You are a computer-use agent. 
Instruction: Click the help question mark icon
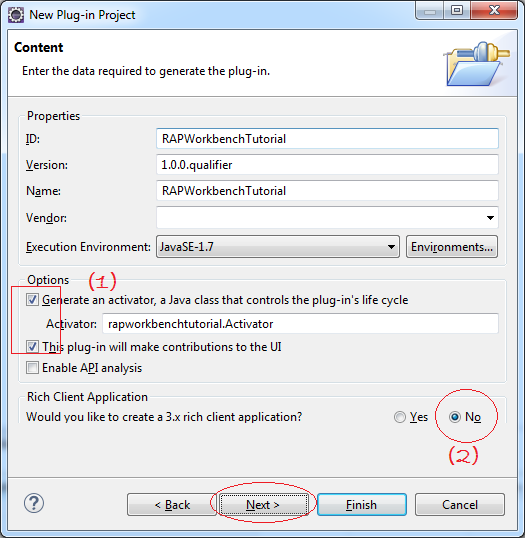[34, 503]
